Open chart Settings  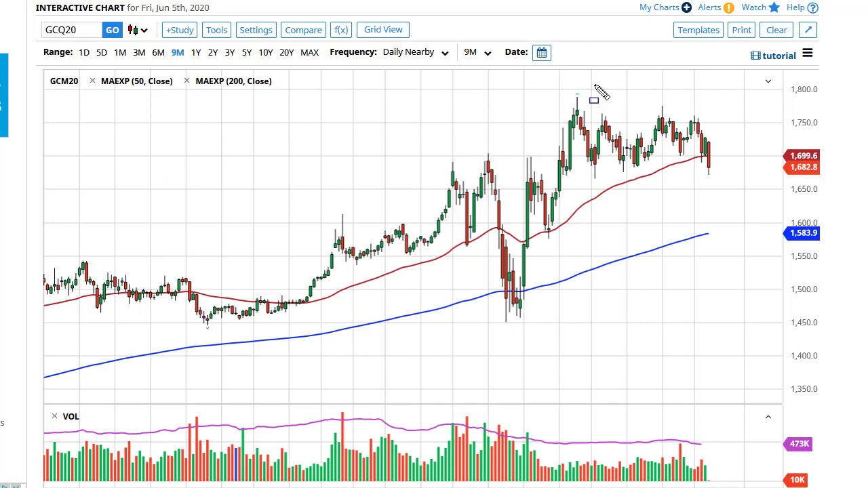[256, 30]
